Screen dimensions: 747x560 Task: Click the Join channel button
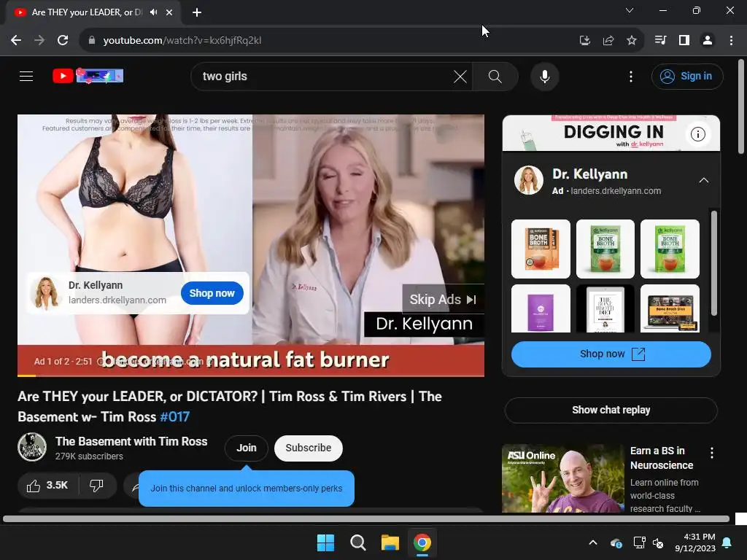(x=247, y=448)
